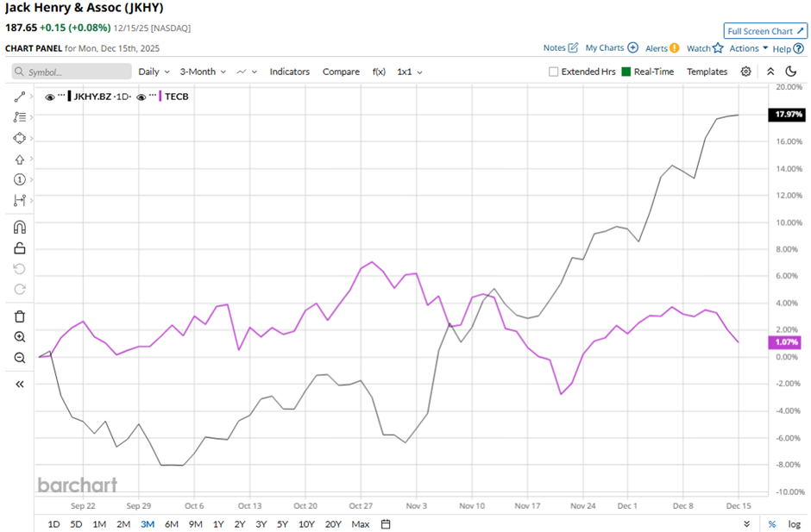Collapse the chart header with double-up arrows

pyautogui.click(x=770, y=72)
